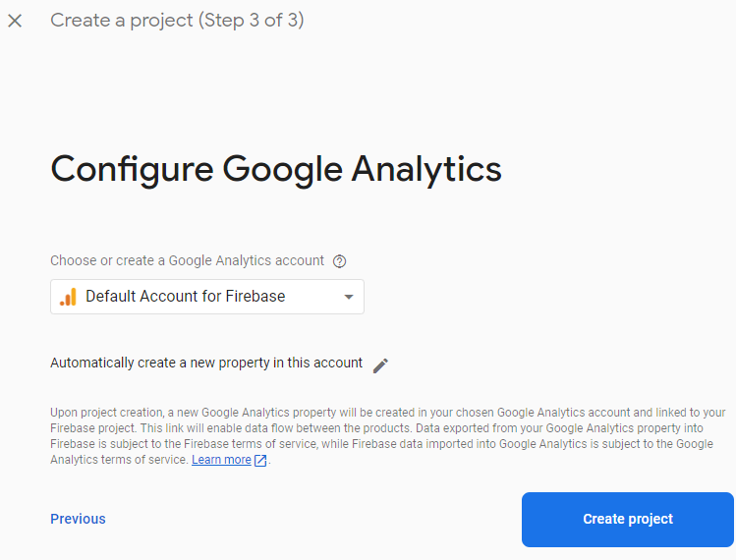Close the Create a project dialog

click(15, 21)
